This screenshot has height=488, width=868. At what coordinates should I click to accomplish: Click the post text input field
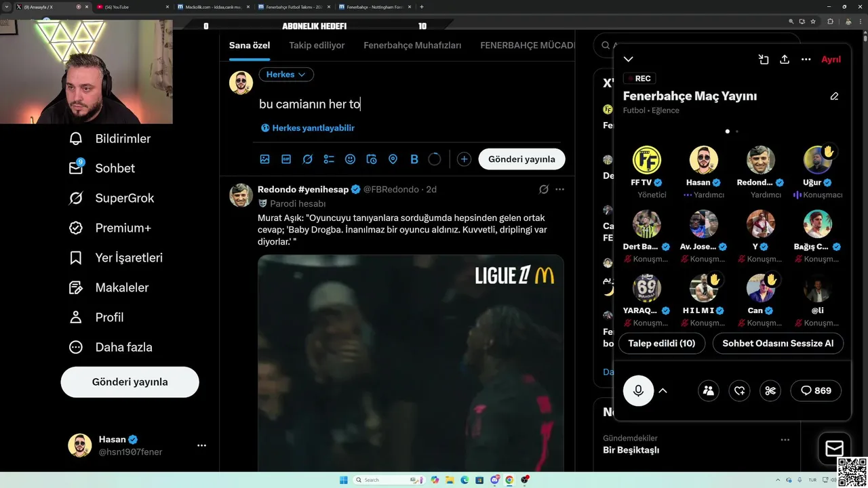tap(411, 104)
